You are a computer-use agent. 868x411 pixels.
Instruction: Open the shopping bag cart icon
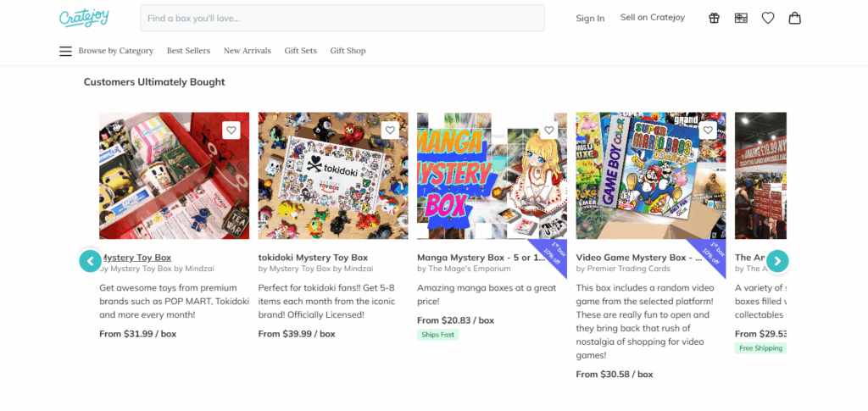[795, 19]
